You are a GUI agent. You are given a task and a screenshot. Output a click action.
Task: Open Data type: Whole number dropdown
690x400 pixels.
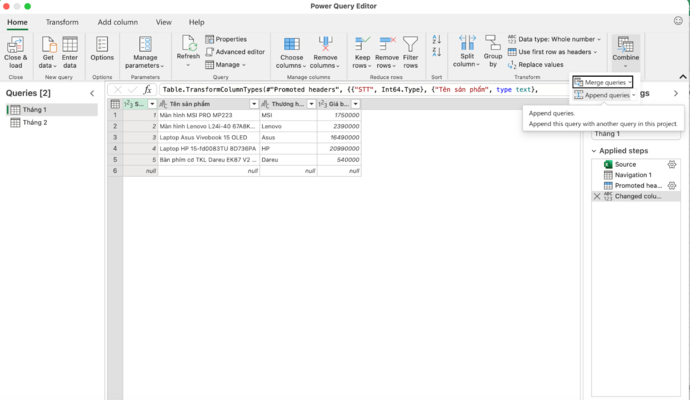tap(554, 39)
